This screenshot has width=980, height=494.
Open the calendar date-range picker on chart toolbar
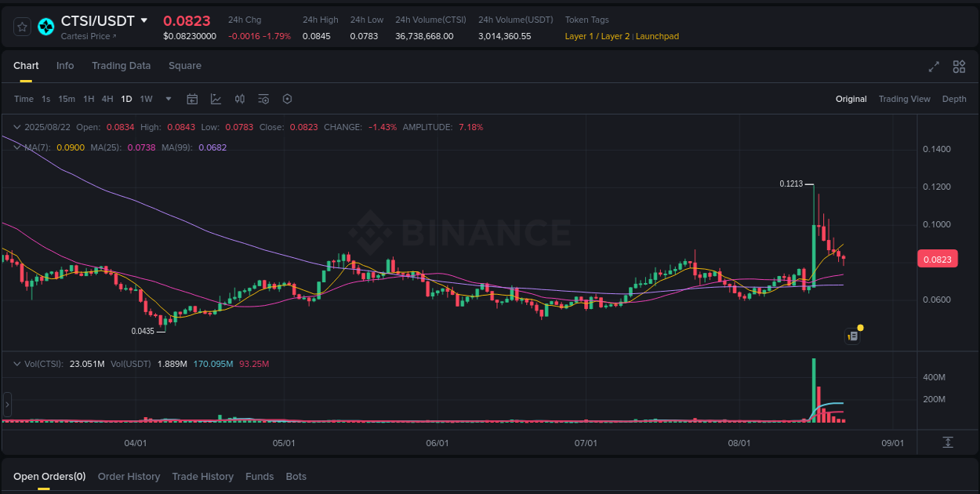pyautogui.click(x=192, y=99)
